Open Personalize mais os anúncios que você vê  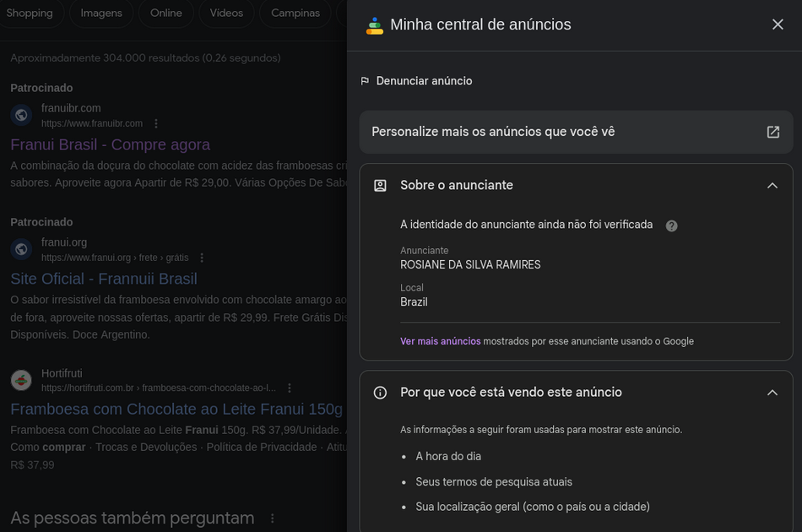[576, 132]
